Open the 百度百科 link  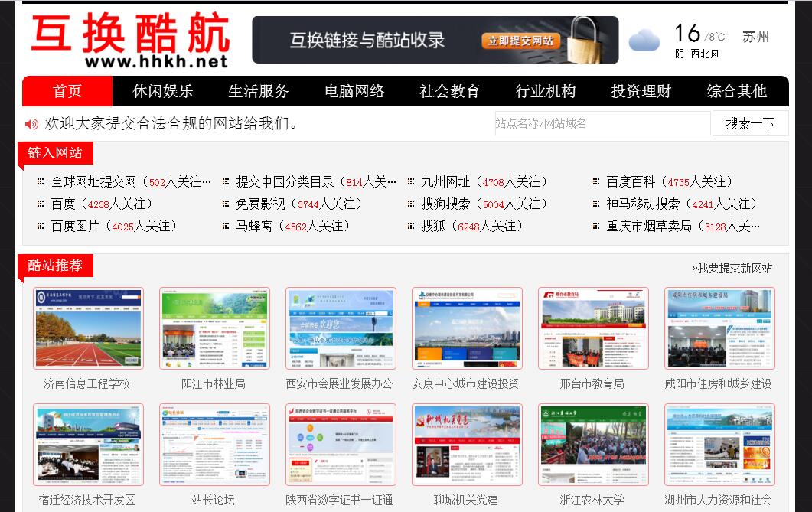point(631,181)
